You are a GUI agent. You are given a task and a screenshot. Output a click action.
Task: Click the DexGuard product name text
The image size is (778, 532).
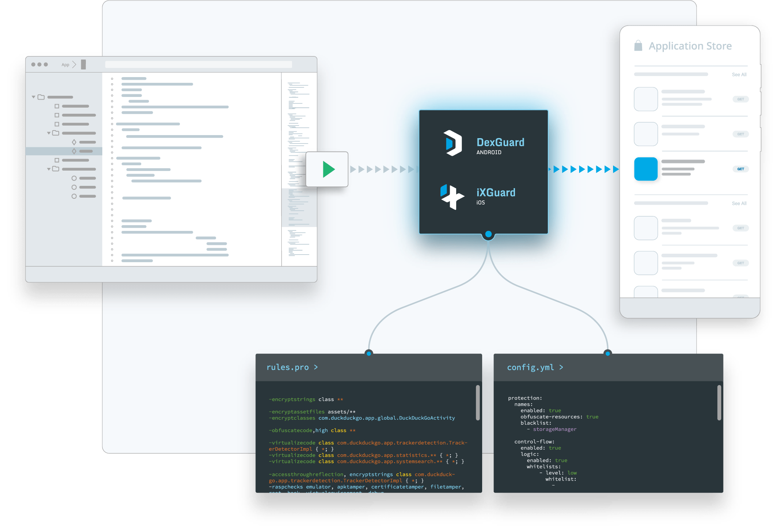tap(500, 142)
